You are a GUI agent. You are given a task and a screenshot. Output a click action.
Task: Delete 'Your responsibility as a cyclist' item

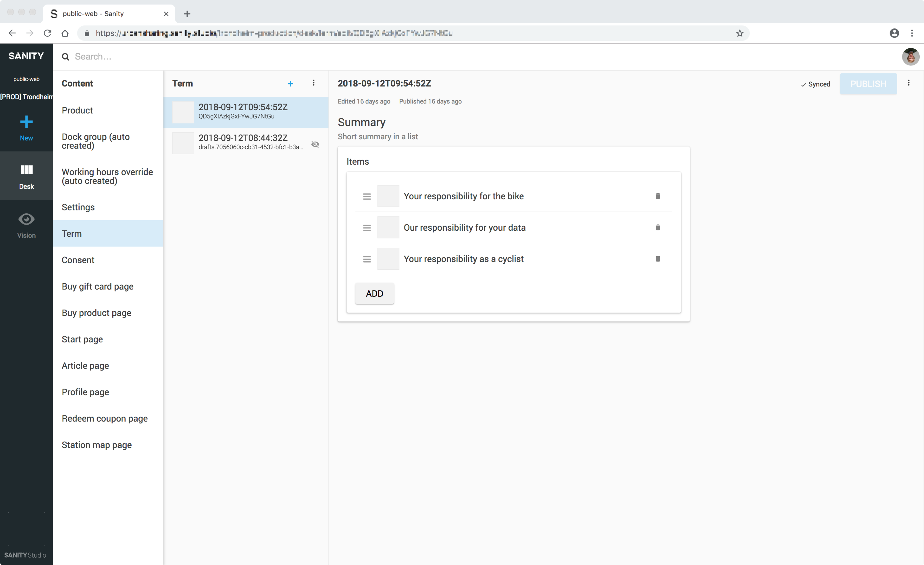click(x=657, y=259)
